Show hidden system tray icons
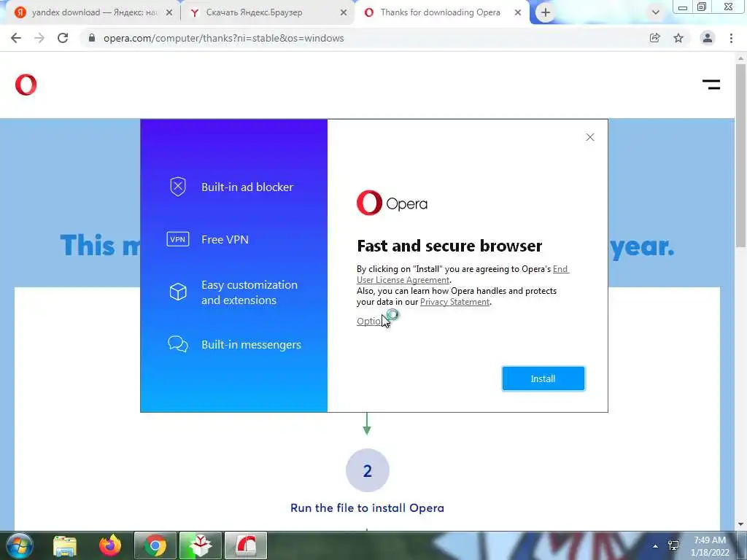Screen dimensions: 747x560 click(x=656, y=546)
